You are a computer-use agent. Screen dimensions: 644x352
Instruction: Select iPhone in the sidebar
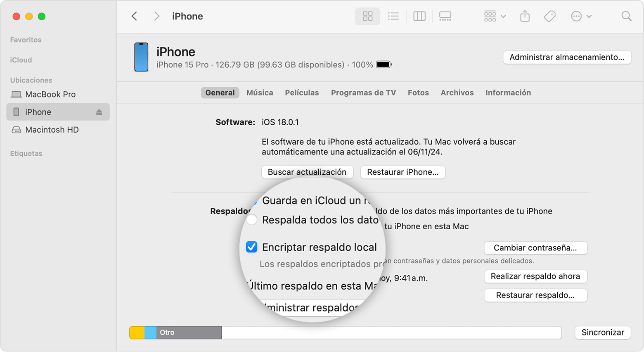point(58,112)
